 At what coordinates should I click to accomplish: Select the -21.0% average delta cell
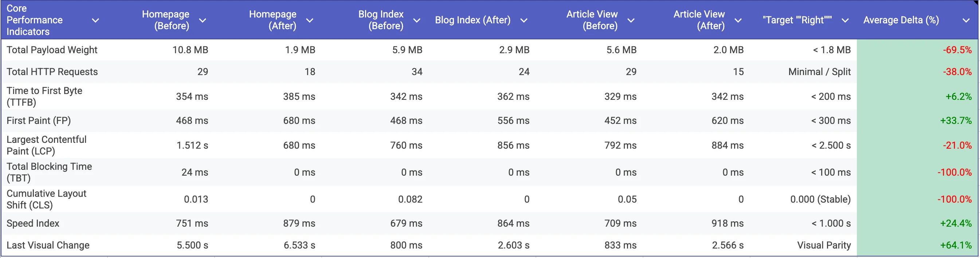[x=957, y=145]
